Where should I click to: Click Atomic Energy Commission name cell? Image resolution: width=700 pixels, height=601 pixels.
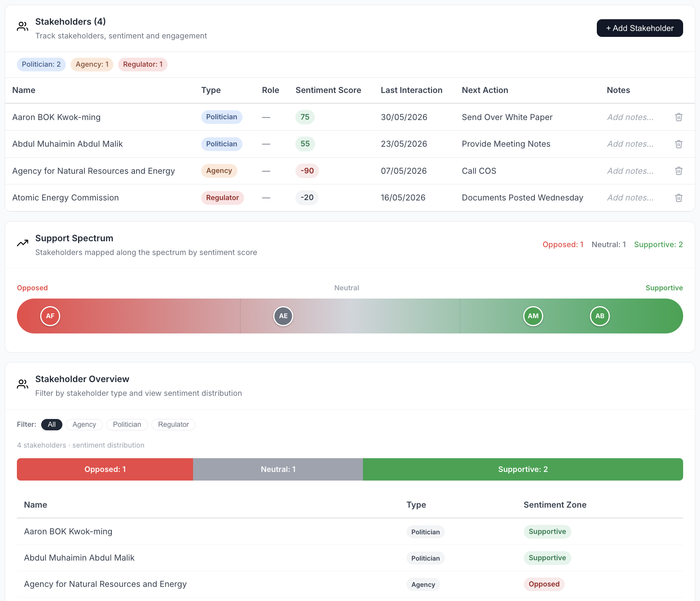pyautogui.click(x=66, y=198)
